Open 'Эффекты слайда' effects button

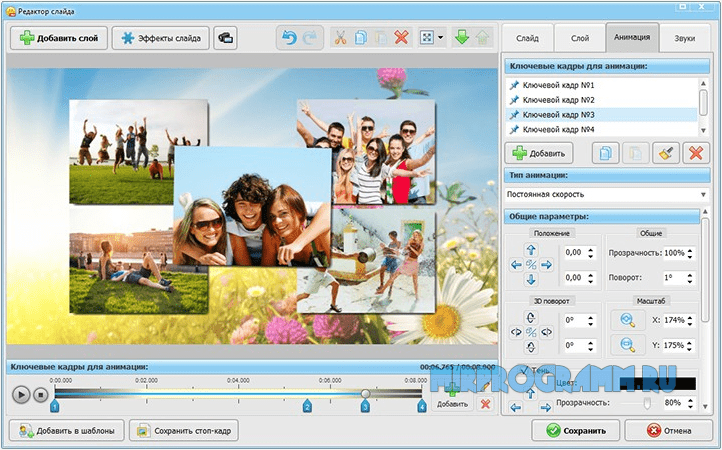point(161,38)
